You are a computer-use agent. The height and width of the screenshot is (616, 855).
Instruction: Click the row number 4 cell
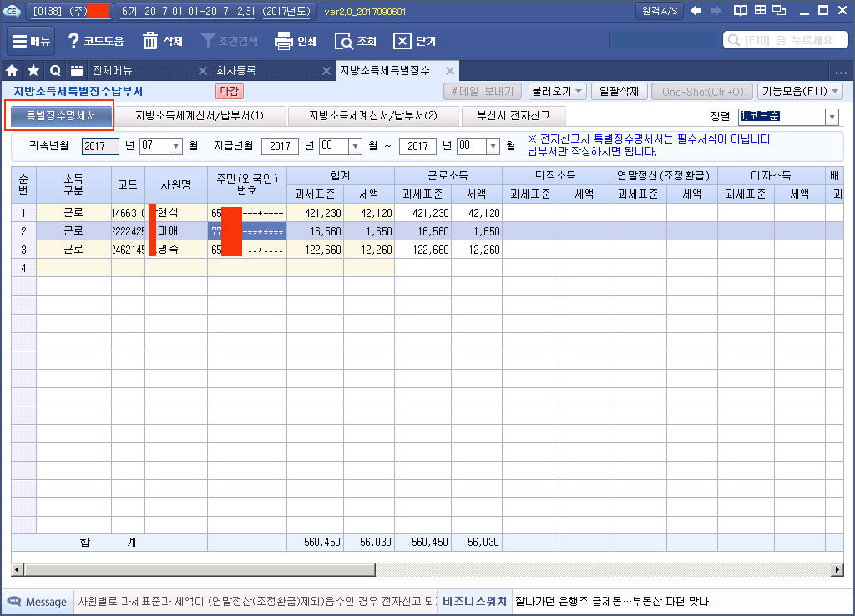23,268
